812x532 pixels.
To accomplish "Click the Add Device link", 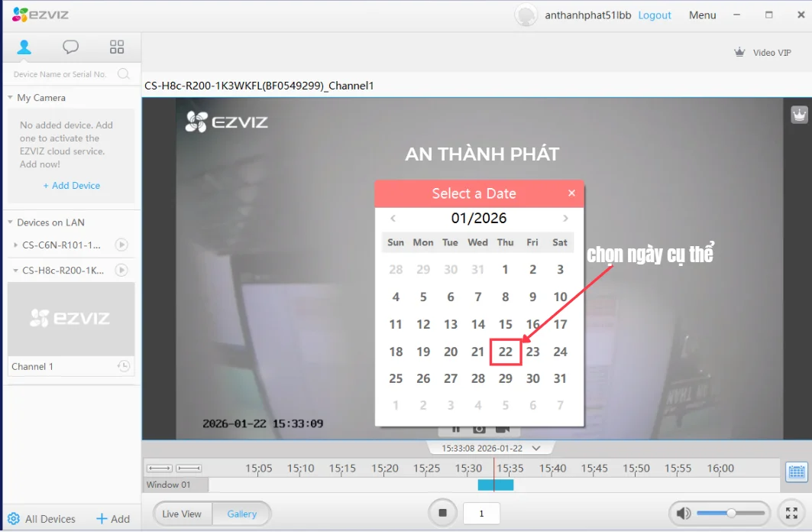I will [71, 185].
